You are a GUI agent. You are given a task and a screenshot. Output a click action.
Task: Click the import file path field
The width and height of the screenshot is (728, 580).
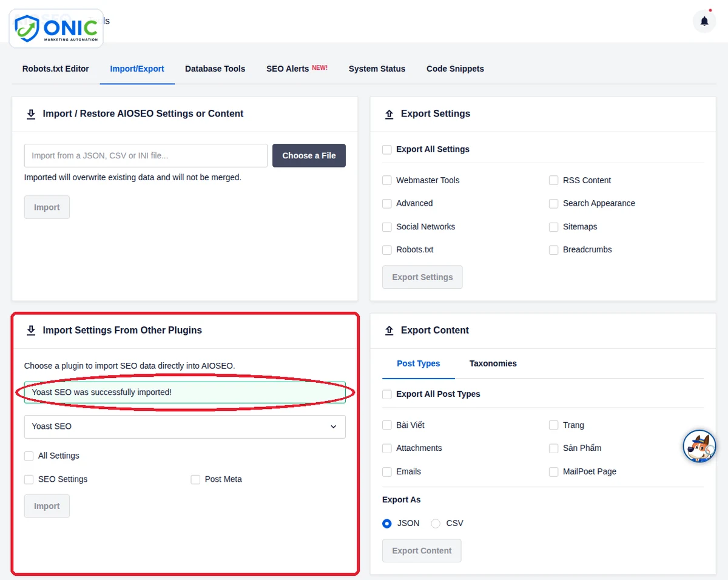pos(146,155)
